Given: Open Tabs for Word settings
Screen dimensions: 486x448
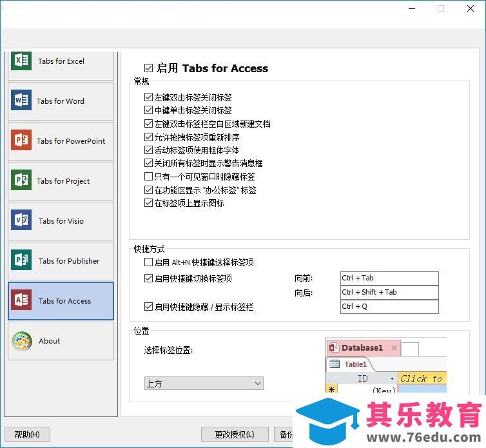Looking at the screenshot, I should click(61, 101).
